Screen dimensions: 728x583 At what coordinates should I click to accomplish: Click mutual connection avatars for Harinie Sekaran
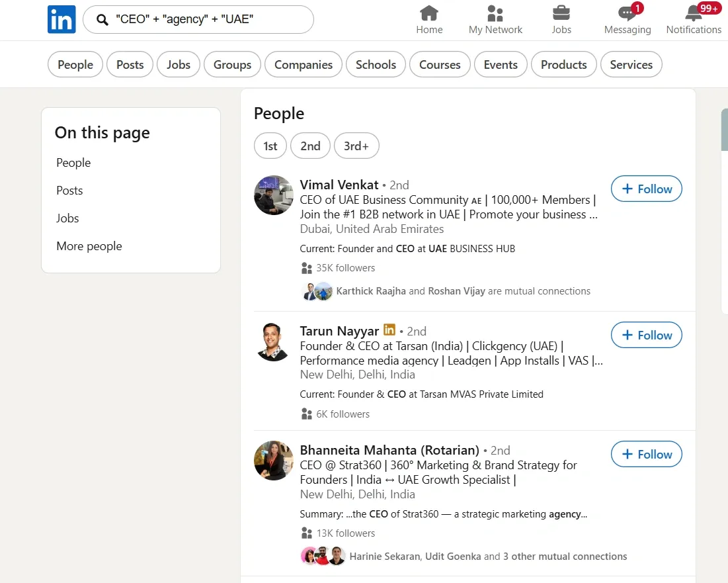click(323, 556)
